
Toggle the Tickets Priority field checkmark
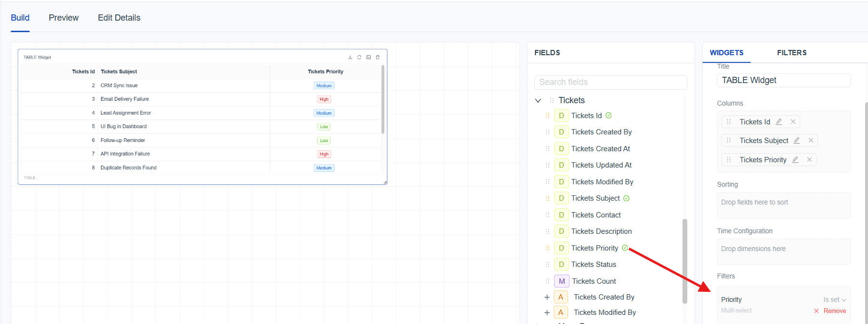[625, 248]
